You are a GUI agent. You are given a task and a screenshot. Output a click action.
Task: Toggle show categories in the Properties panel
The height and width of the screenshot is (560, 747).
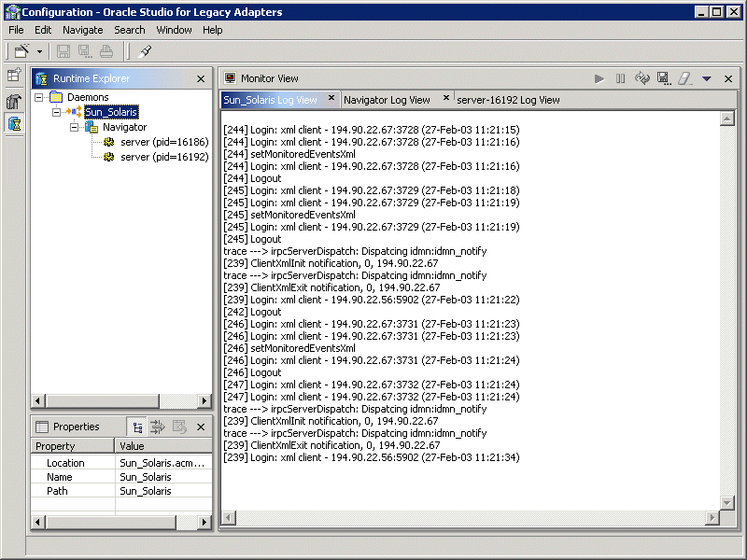click(x=137, y=427)
